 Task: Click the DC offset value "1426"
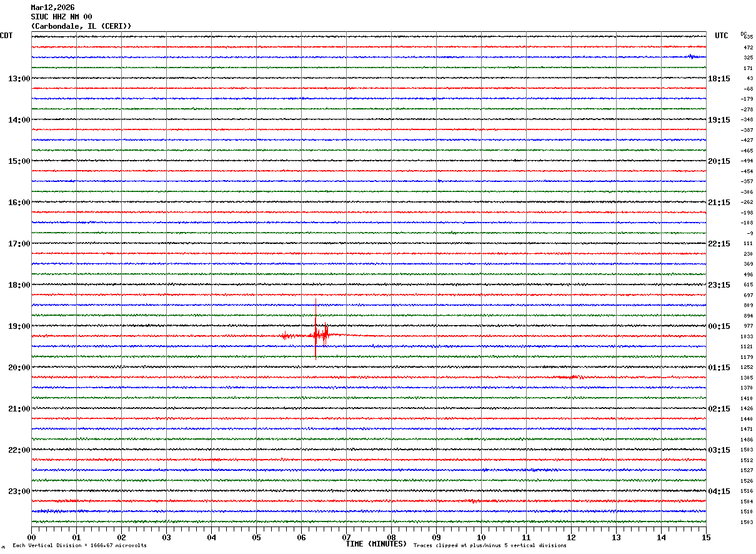747,408
